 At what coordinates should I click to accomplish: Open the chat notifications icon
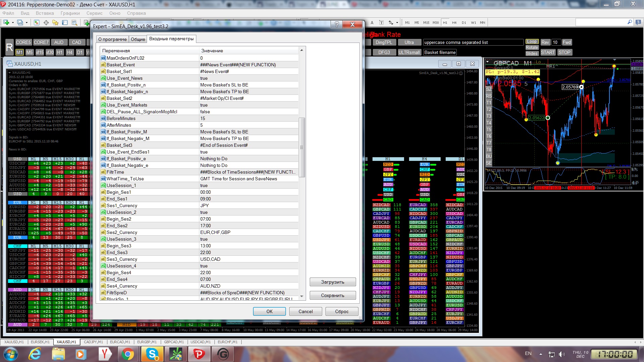click(x=638, y=22)
